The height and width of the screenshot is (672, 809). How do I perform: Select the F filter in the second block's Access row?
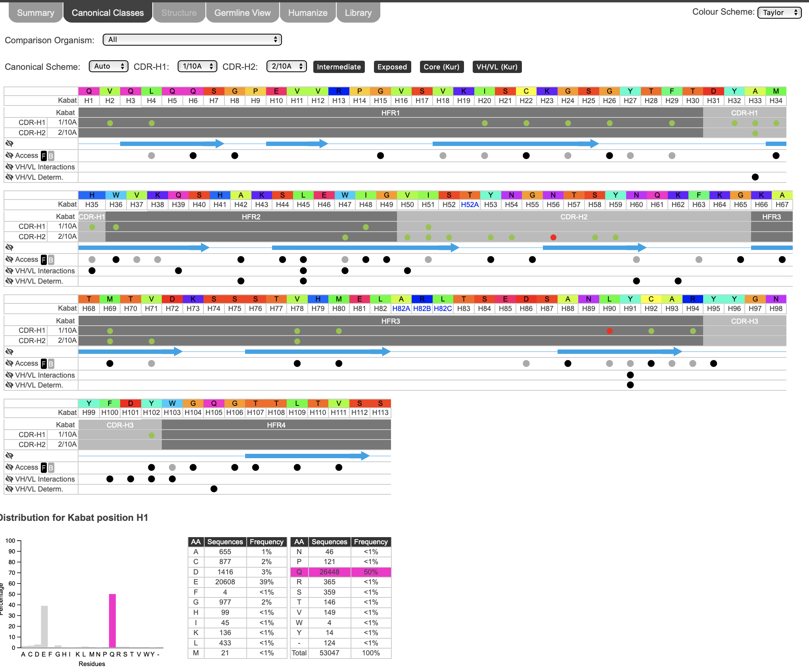point(44,259)
